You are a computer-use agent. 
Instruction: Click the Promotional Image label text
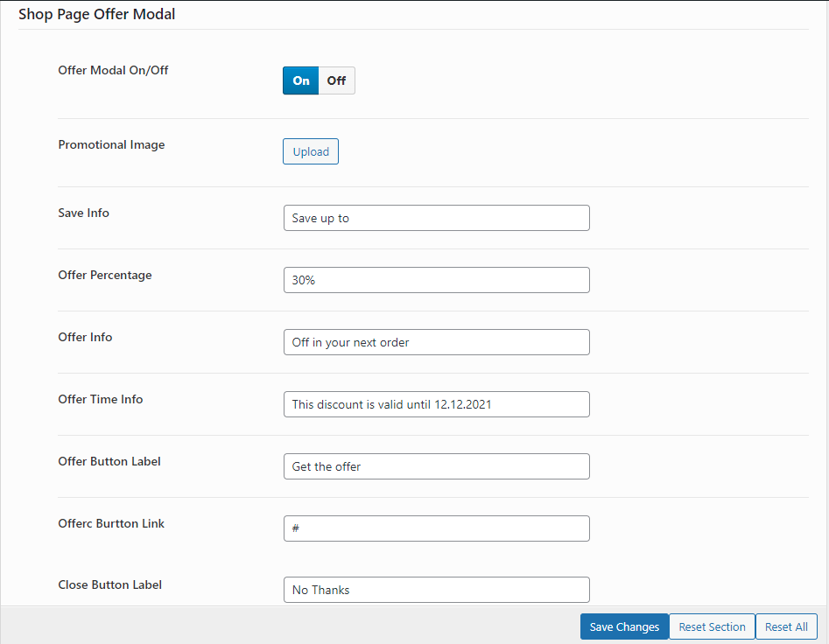(x=111, y=144)
